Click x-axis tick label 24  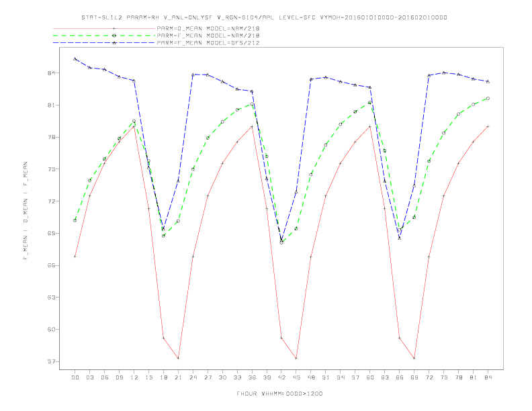tap(193, 377)
